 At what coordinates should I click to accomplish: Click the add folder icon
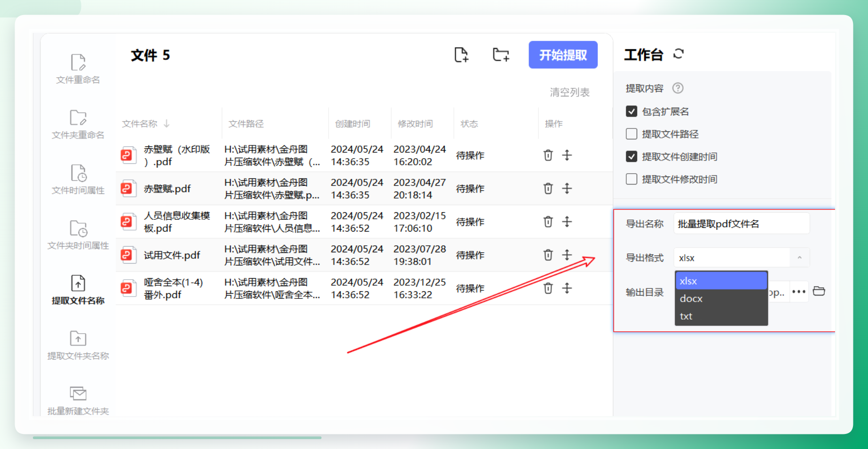coord(501,55)
